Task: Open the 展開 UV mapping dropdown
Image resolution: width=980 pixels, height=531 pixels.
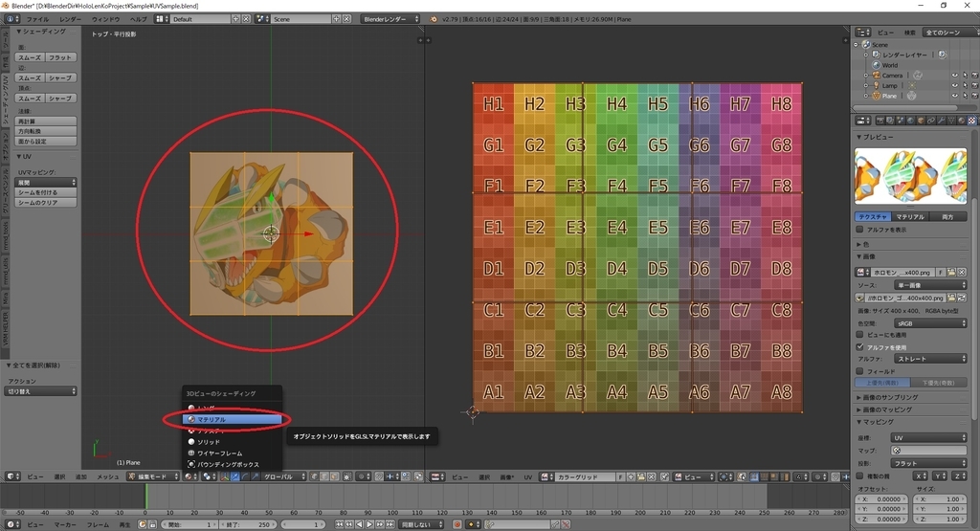Action: click(46, 183)
